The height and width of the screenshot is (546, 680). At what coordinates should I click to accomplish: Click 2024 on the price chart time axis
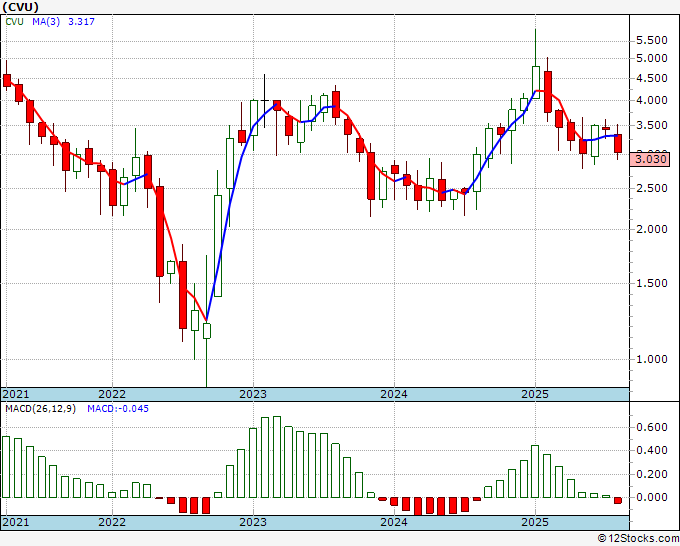394,394
